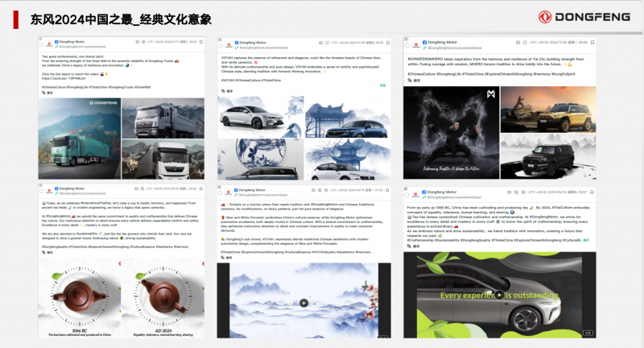
Task: Open the youtu.be link in the Great Wall post
Action: point(64,78)
